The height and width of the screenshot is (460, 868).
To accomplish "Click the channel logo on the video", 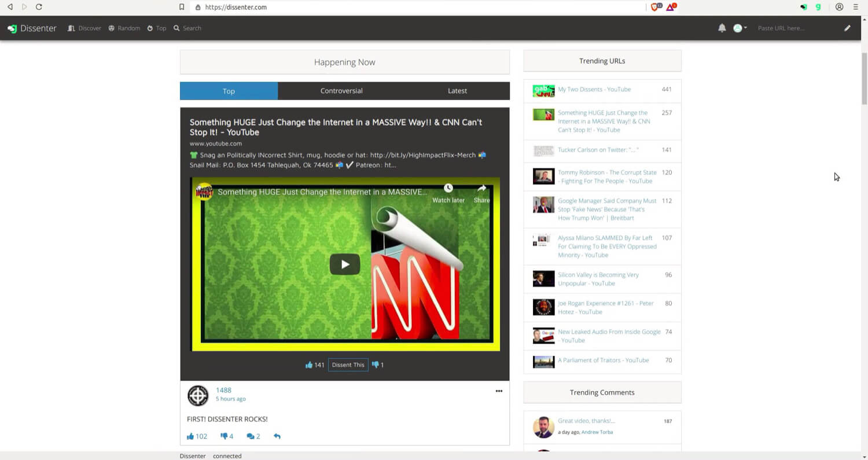I will (x=204, y=192).
